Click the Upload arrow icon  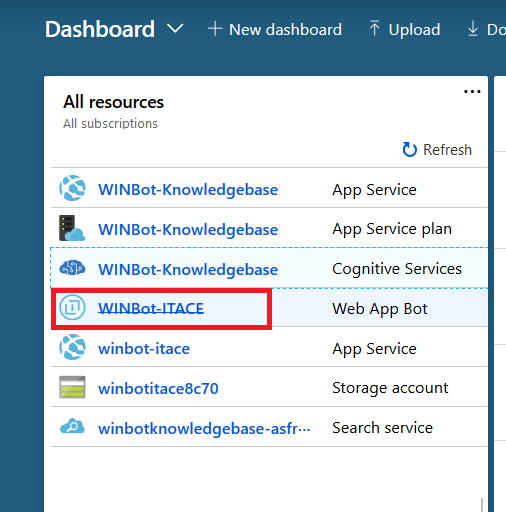point(374,28)
